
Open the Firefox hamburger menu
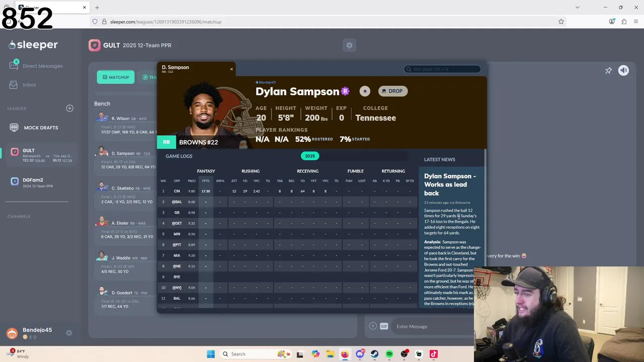[x=636, y=22]
